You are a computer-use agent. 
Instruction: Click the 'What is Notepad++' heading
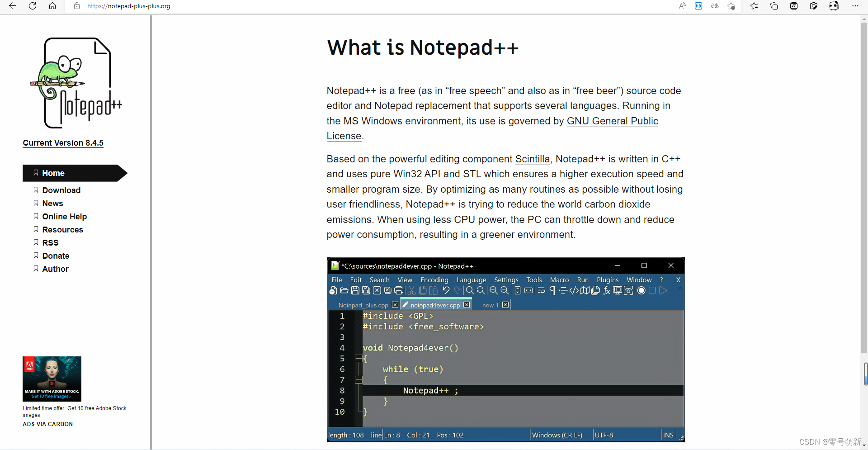coord(423,47)
